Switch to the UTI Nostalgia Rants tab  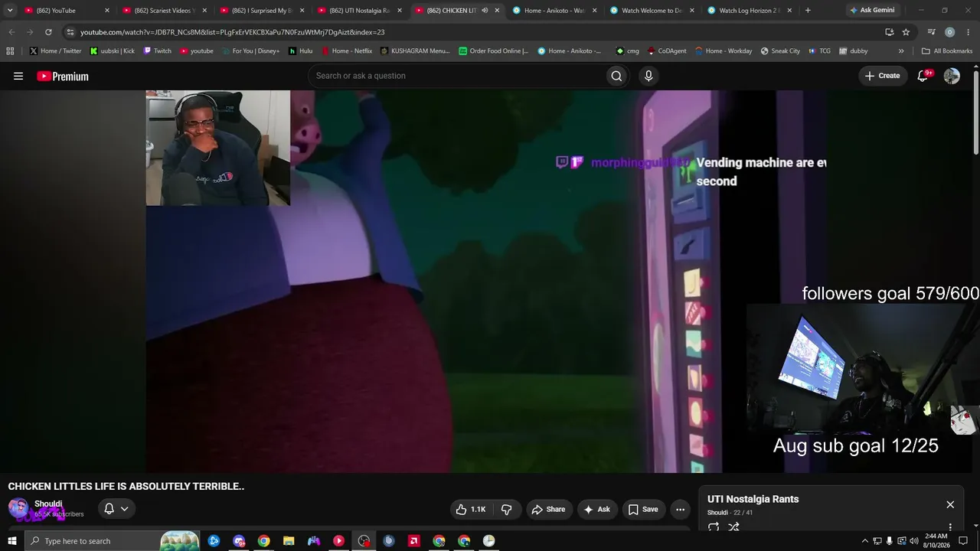tap(360, 11)
